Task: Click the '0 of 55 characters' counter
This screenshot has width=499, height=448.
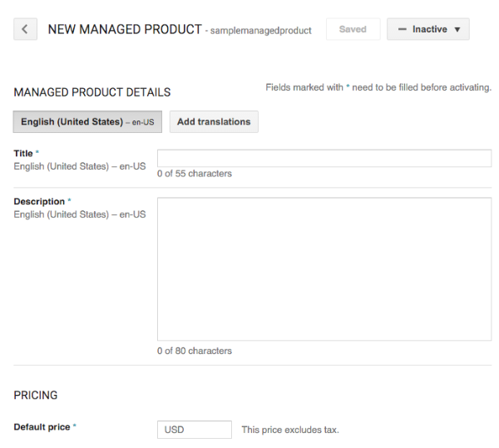Action: tap(194, 175)
